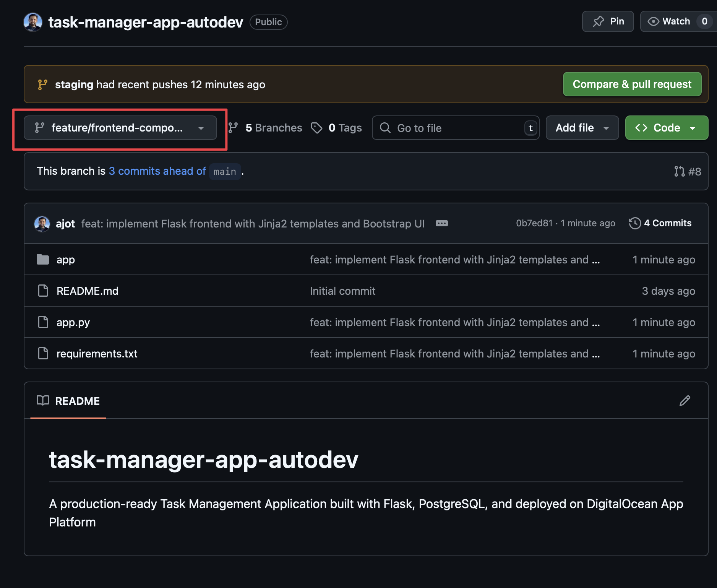Click the watchers count badge showing 0
The image size is (717, 588).
pyautogui.click(x=704, y=21)
